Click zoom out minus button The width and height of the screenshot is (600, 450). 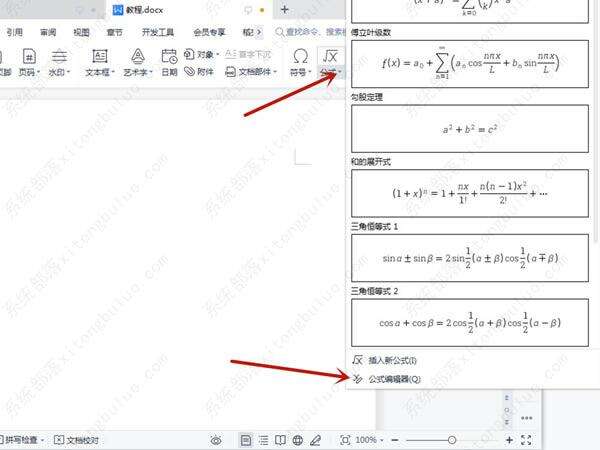pos(395,440)
